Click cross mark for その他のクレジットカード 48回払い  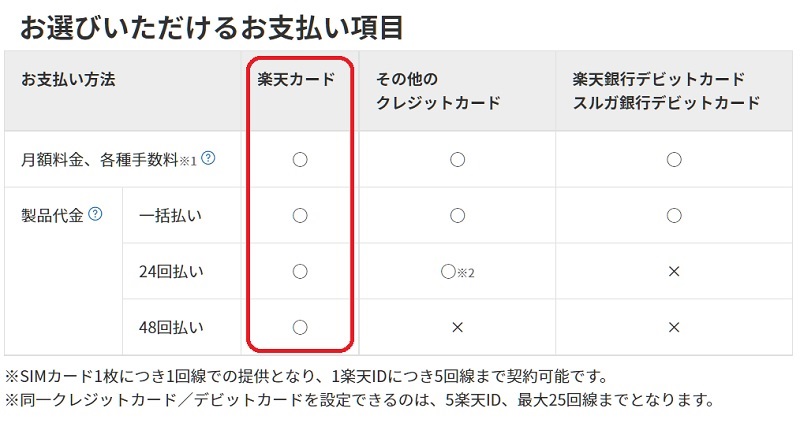coord(457,327)
